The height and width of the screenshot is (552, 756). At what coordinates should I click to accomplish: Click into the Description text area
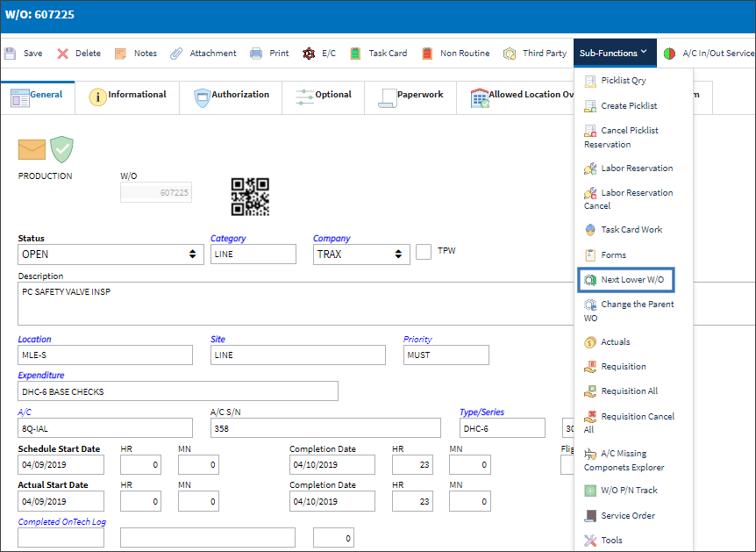296,304
